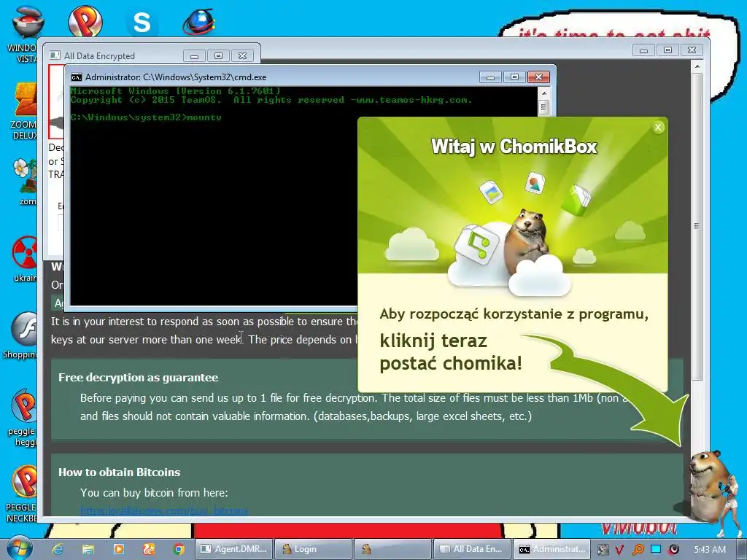747x560 pixels.
Task: Click the blue monitor tray icon
Action: tap(656, 550)
